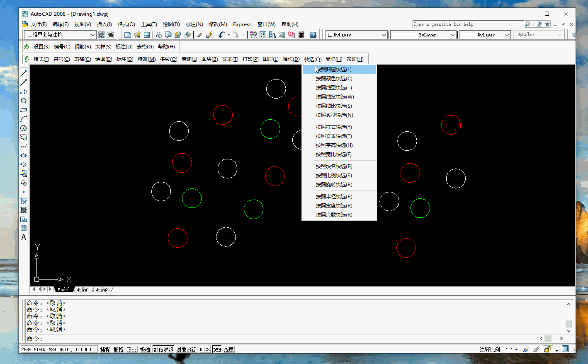This screenshot has width=588, height=364.
Task: Click the Plot Preview icon
Action: point(168,35)
